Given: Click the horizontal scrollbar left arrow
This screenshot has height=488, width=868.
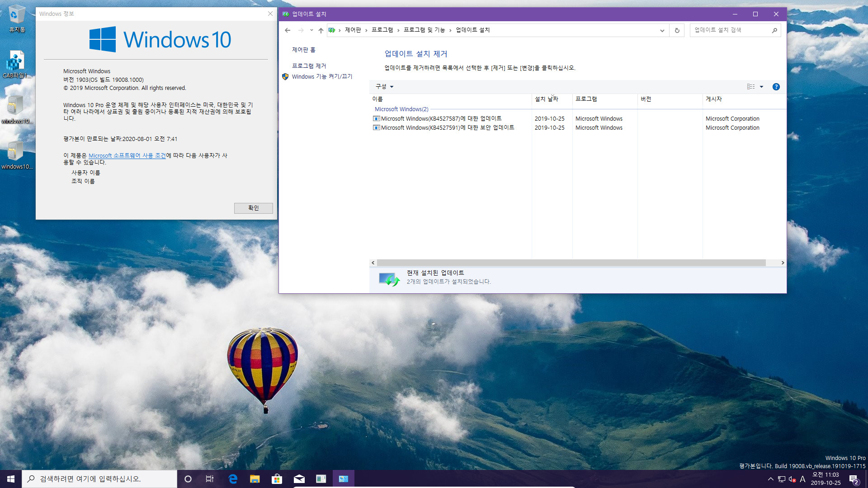Looking at the screenshot, I should click(373, 263).
